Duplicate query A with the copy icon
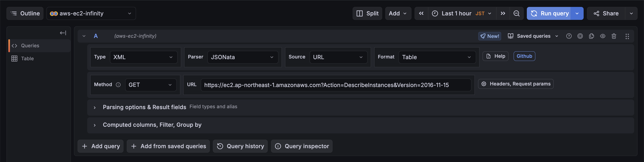This screenshot has width=644, height=162. click(591, 36)
